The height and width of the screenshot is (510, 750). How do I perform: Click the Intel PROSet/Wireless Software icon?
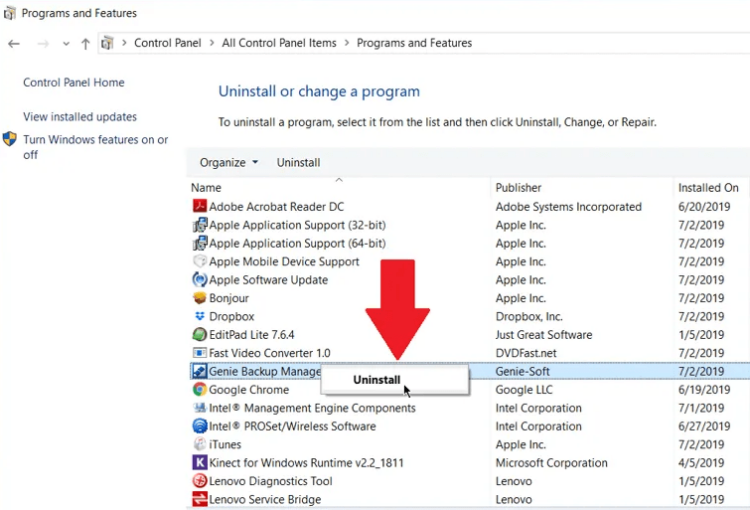tap(199, 426)
